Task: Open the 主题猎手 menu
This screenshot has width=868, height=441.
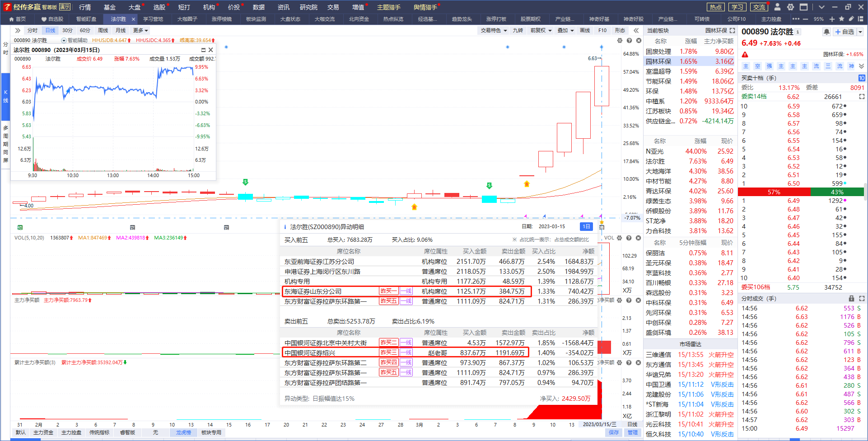Action: pos(389,7)
